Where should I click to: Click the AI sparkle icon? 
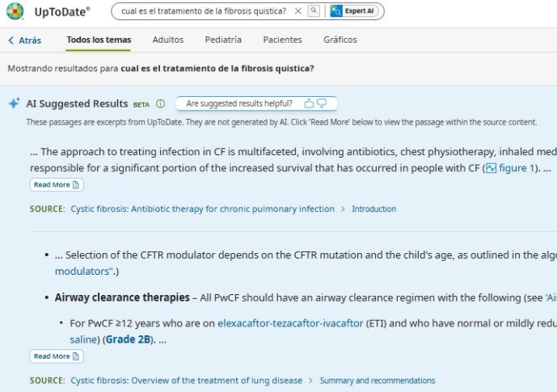(x=14, y=103)
